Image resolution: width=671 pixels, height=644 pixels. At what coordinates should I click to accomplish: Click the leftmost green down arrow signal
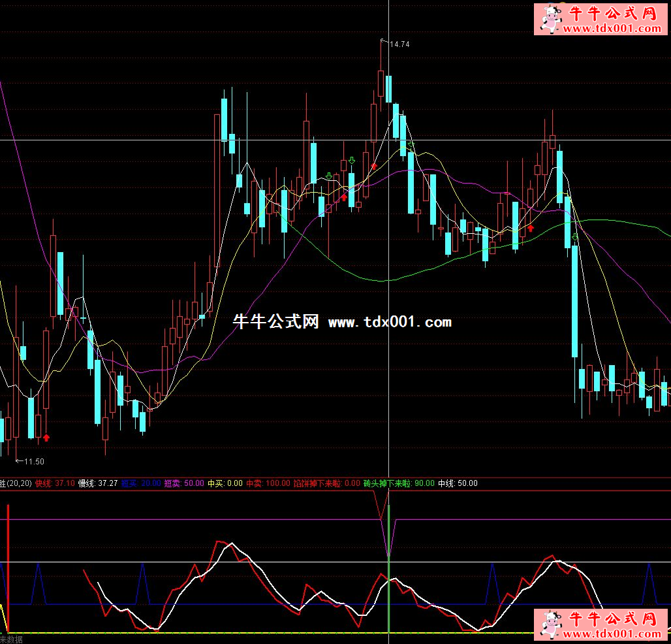click(329, 176)
